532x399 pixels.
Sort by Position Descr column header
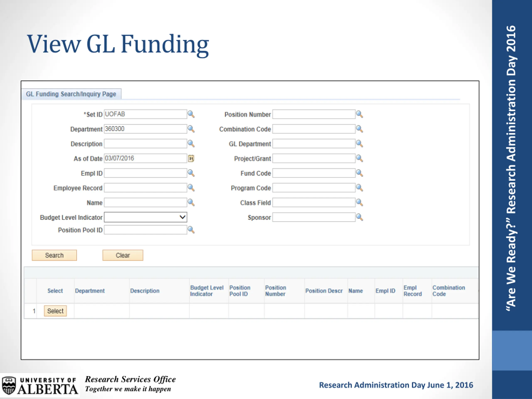324,291
